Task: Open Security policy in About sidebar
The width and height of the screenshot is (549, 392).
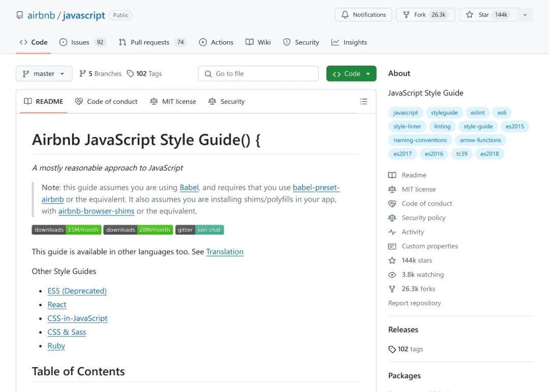Action: pyautogui.click(x=417, y=218)
